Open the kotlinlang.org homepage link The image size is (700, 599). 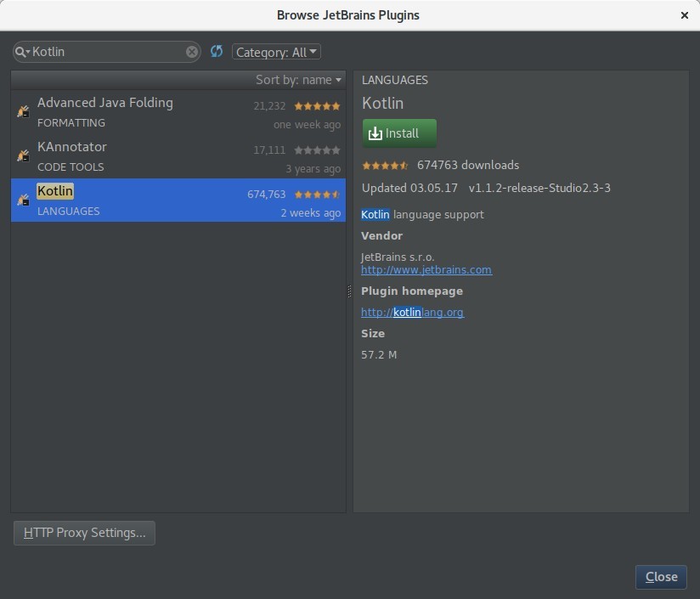(x=412, y=313)
